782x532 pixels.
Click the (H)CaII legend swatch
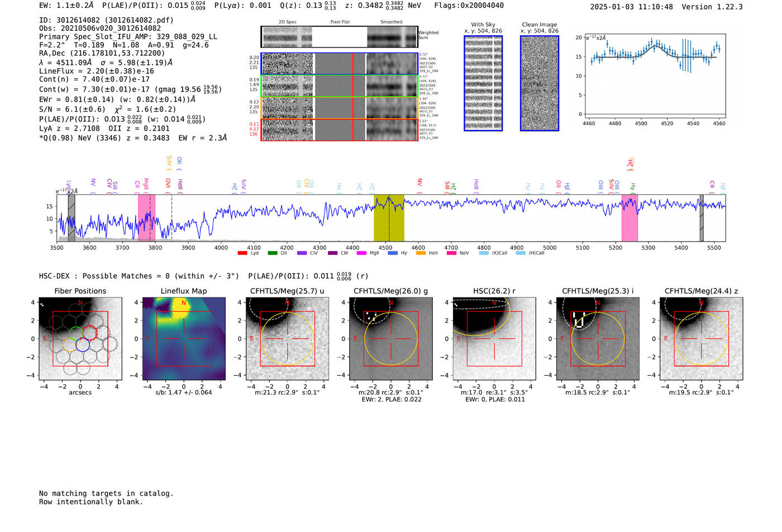521,253
